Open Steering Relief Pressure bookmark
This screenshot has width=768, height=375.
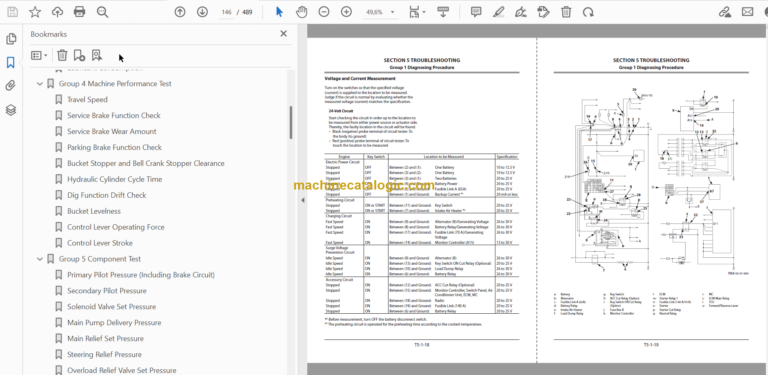click(104, 354)
